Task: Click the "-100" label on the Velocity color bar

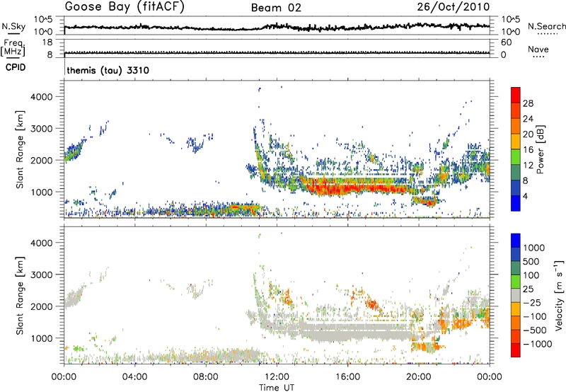Action: pos(535,316)
